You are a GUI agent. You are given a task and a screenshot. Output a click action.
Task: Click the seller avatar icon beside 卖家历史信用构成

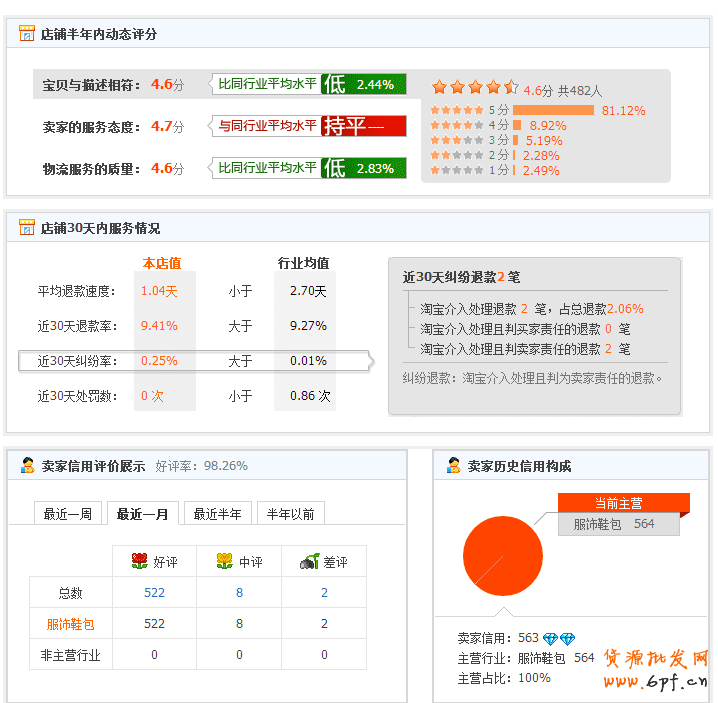coord(453,465)
